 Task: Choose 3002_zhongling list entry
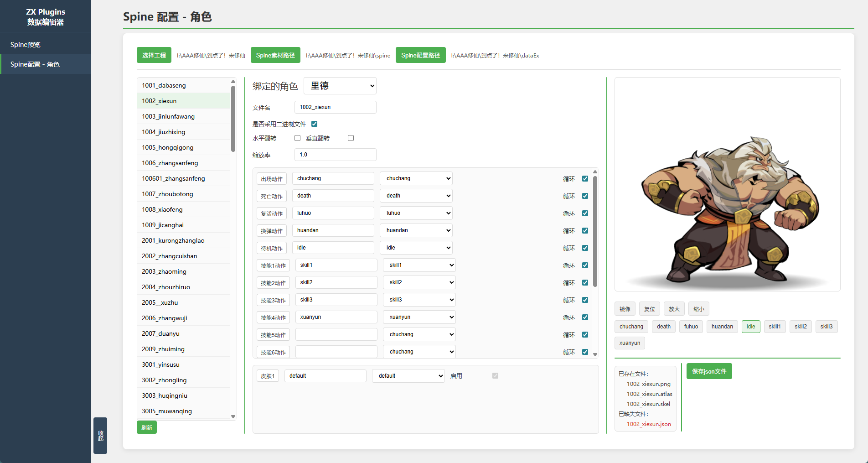point(183,380)
